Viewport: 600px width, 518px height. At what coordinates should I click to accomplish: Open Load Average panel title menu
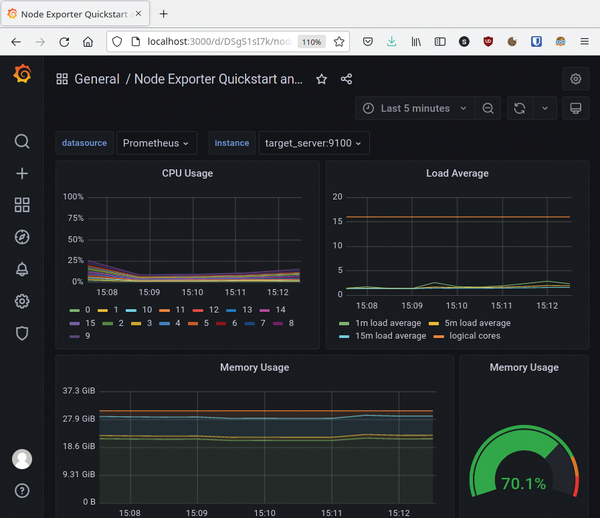click(457, 173)
